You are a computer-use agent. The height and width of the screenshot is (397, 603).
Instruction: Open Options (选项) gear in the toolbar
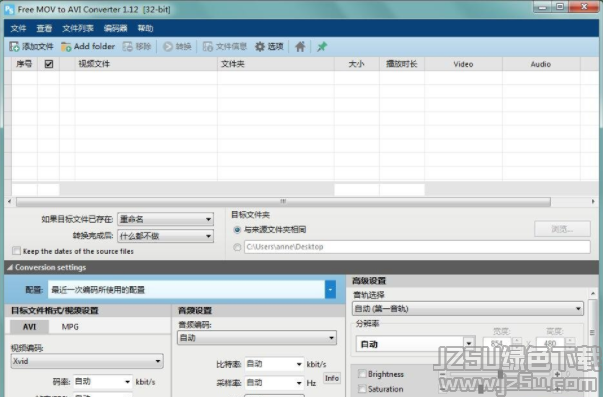tap(269, 47)
